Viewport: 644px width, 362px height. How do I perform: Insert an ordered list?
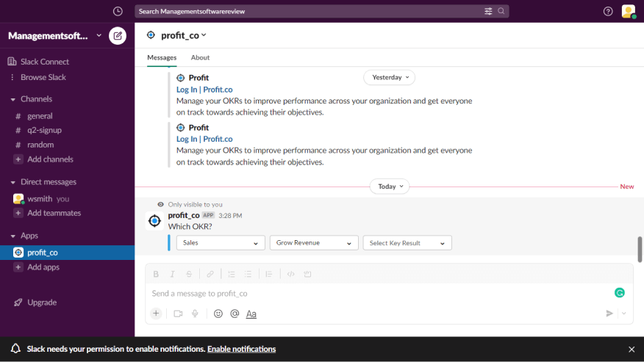232,274
